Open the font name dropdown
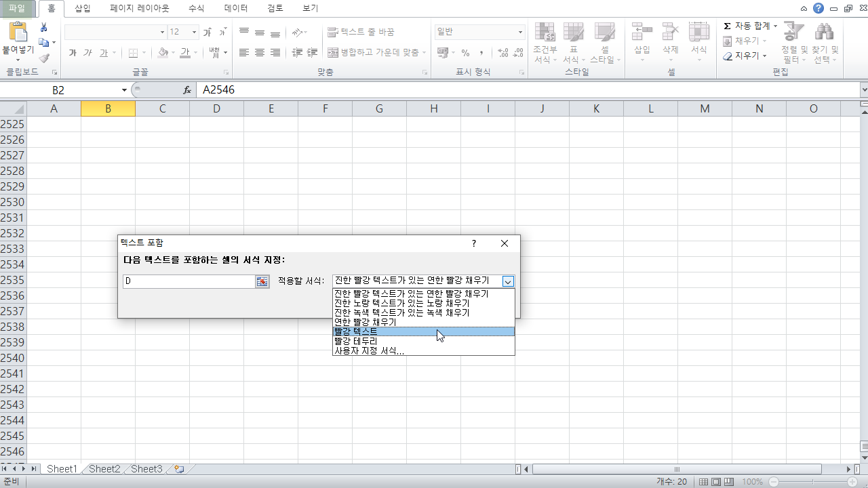The image size is (868, 488). point(162,32)
